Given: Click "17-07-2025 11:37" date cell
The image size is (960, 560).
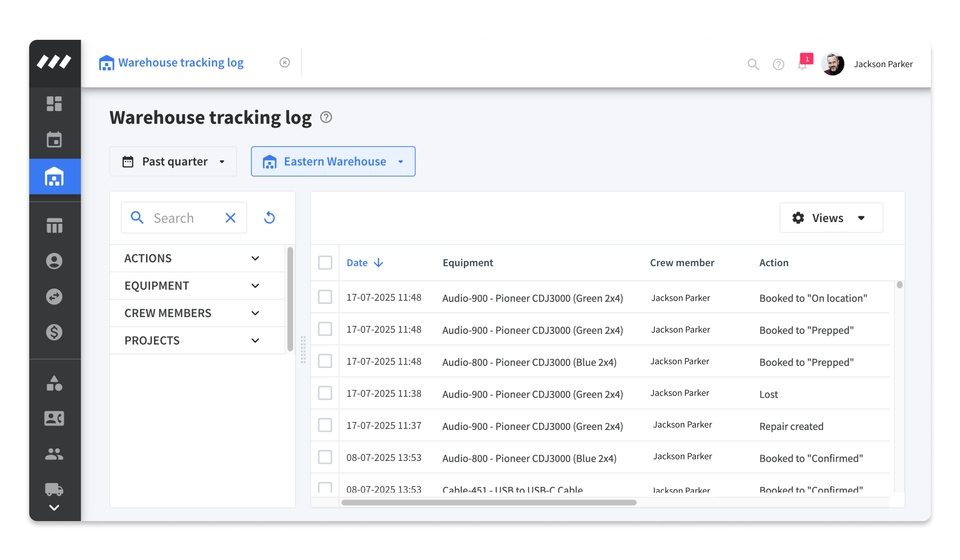Looking at the screenshot, I should [x=384, y=426].
